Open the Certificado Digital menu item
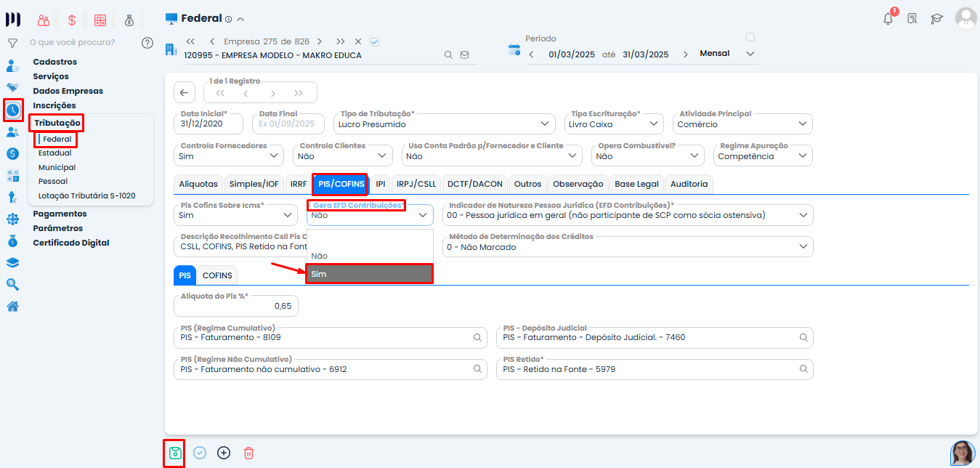Screen dimensions: 980x468 [71, 243]
